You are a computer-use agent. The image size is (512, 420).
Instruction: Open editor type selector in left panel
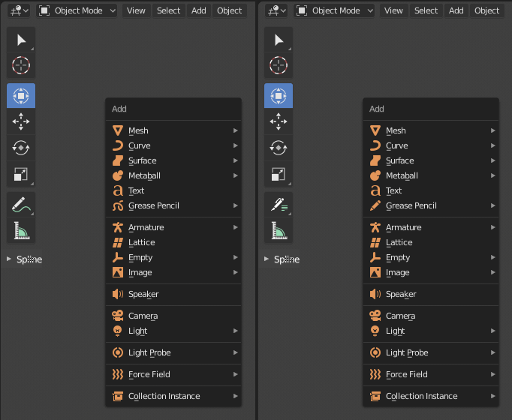pyautogui.click(x=19, y=10)
